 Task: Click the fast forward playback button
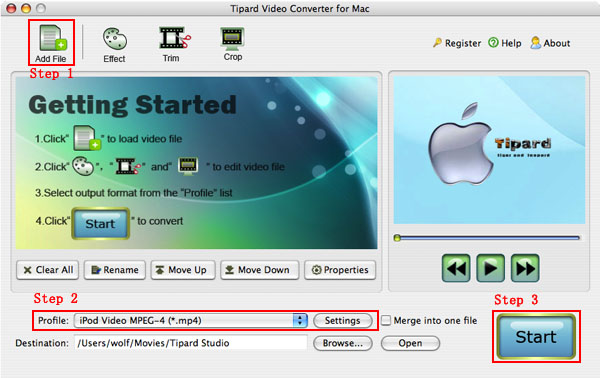[x=525, y=268]
